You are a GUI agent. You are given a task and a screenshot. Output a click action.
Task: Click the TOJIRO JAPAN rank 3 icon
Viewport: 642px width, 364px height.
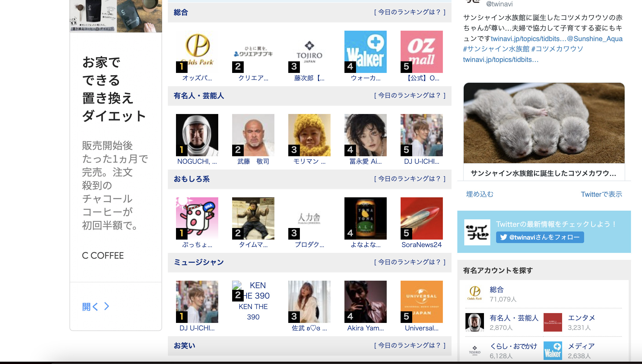point(309,52)
